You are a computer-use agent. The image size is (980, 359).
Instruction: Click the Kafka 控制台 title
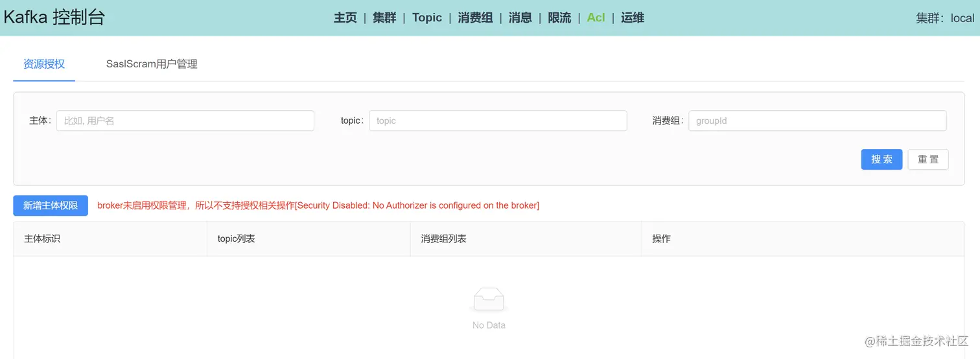(x=54, y=17)
